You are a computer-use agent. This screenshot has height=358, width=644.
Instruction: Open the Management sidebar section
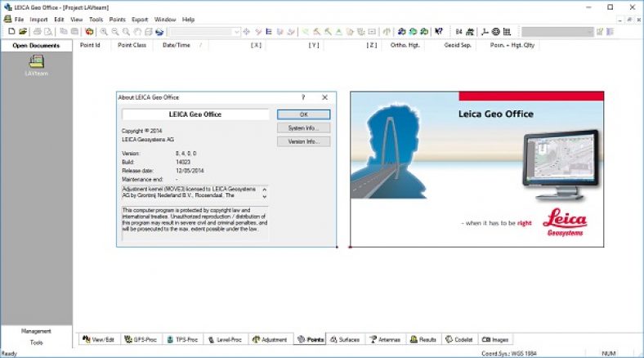pos(36,331)
